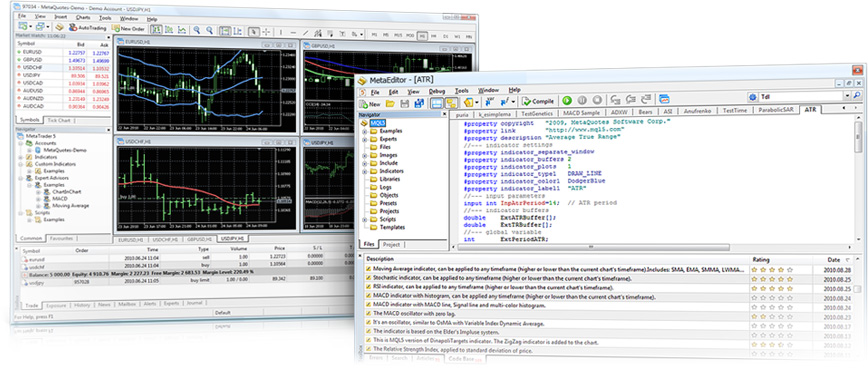Select the M1 timeframe button
Image resolution: width=868 pixels, height=369 pixels.
375,35
